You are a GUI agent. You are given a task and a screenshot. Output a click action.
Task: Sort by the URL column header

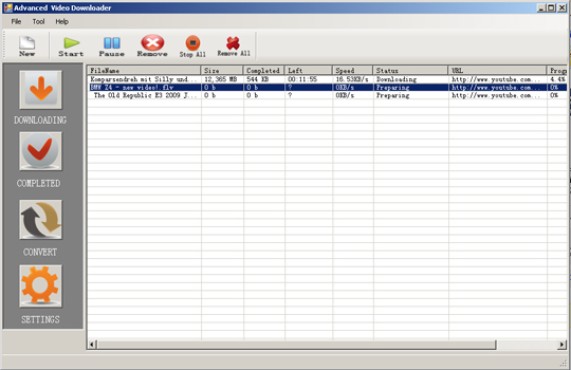497,70
